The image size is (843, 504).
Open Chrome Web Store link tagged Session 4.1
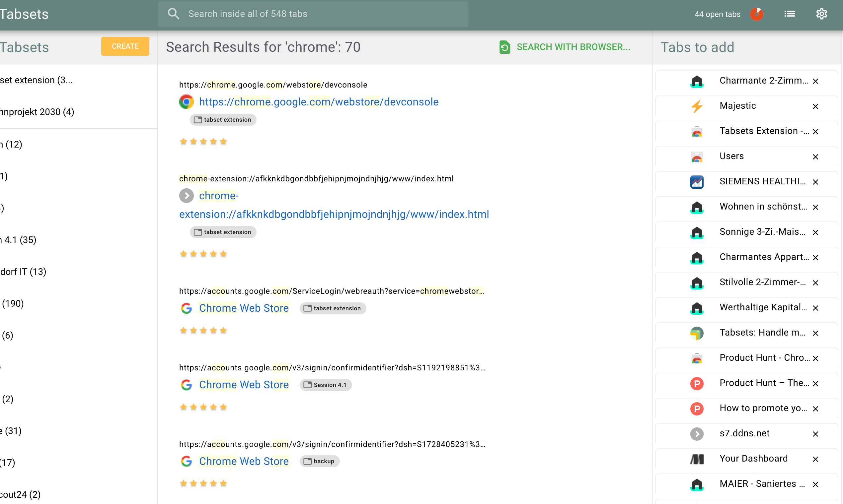244,384
